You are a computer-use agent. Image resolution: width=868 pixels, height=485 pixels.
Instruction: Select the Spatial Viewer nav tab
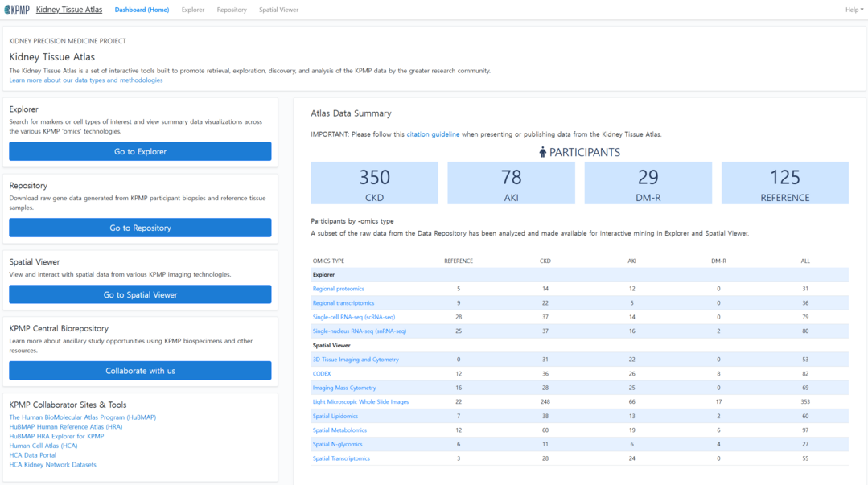(278, 10)
